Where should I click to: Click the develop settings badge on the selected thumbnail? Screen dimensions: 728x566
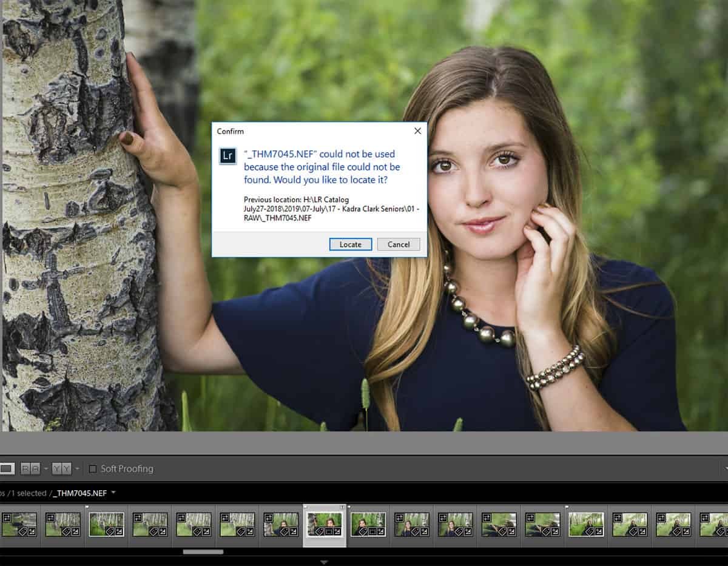(x=338, y=531)
